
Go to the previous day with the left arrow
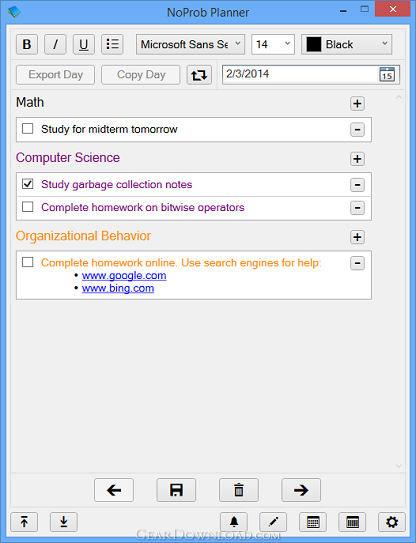[114, 490]
